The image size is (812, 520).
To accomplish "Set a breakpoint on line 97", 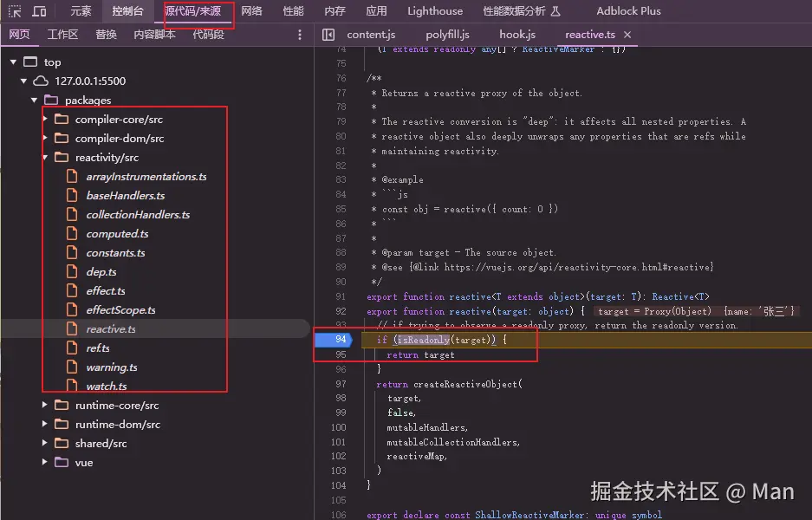I will 341,384.
